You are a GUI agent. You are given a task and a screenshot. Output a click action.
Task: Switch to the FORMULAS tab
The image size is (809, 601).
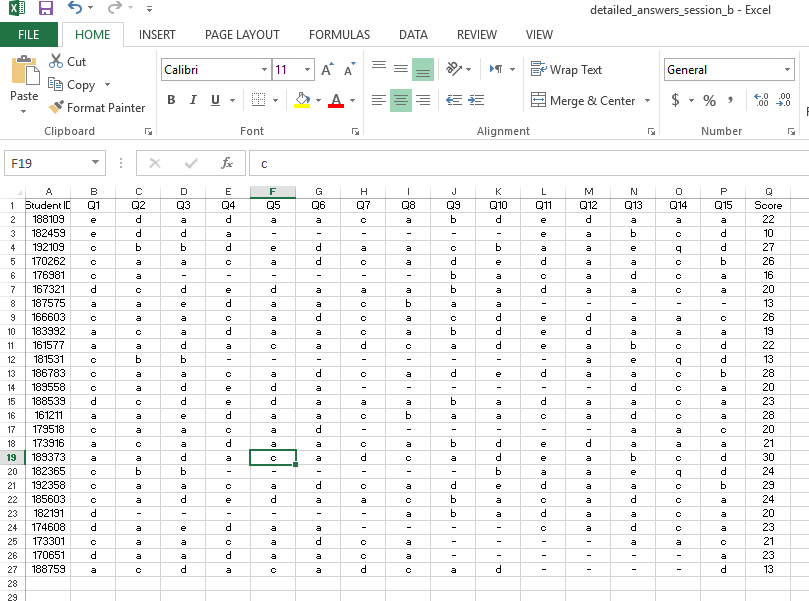(x=339, y=34)
